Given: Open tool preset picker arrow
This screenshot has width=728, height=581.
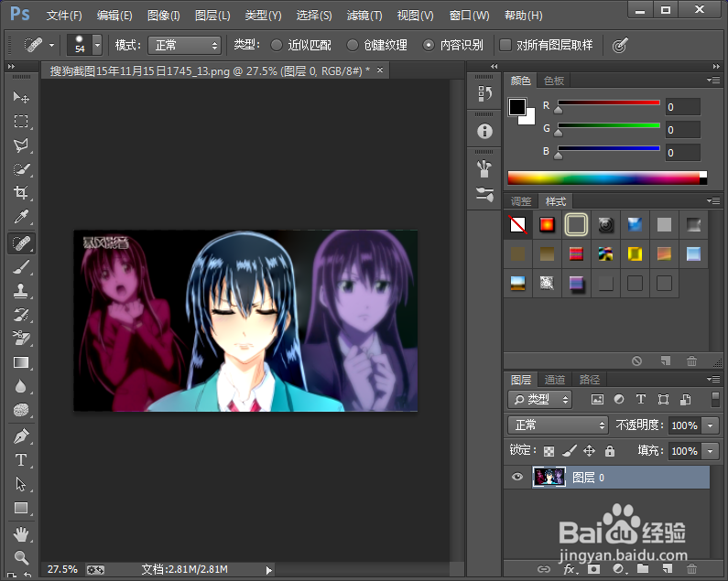Looking at the screenshot, I should [51, 46].
